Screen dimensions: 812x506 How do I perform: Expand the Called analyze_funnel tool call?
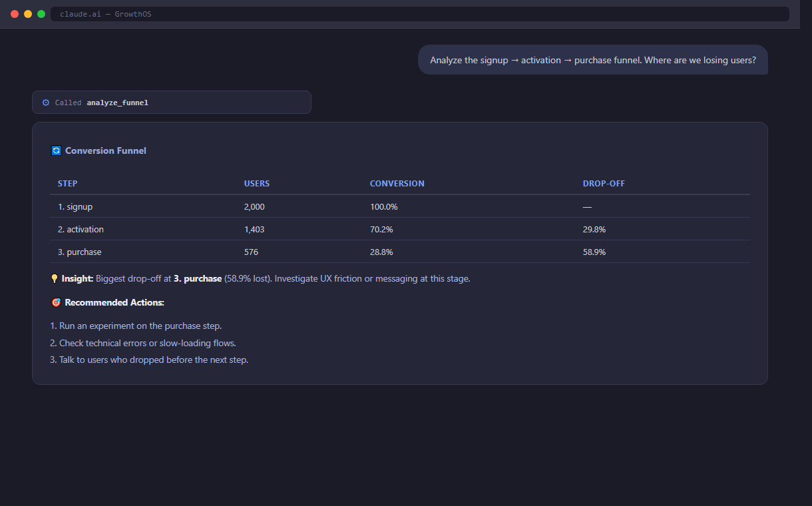[172, 103]
